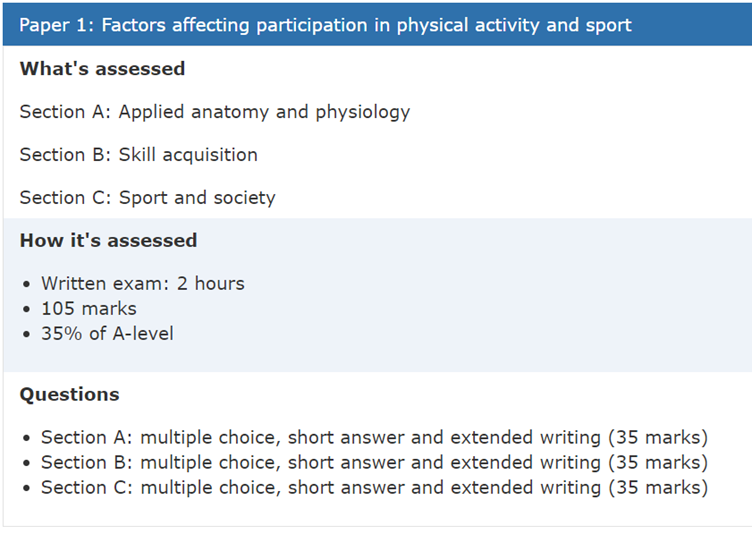Click the "Written exam: 2 hours" bullet
Screen dimensions: 752x534
[x=143, y=284]
